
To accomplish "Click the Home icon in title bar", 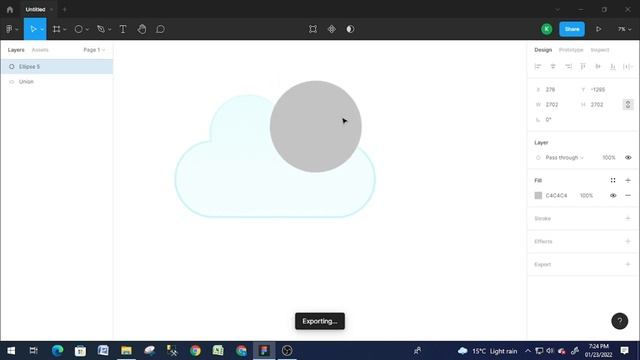I will coord(10,9).
